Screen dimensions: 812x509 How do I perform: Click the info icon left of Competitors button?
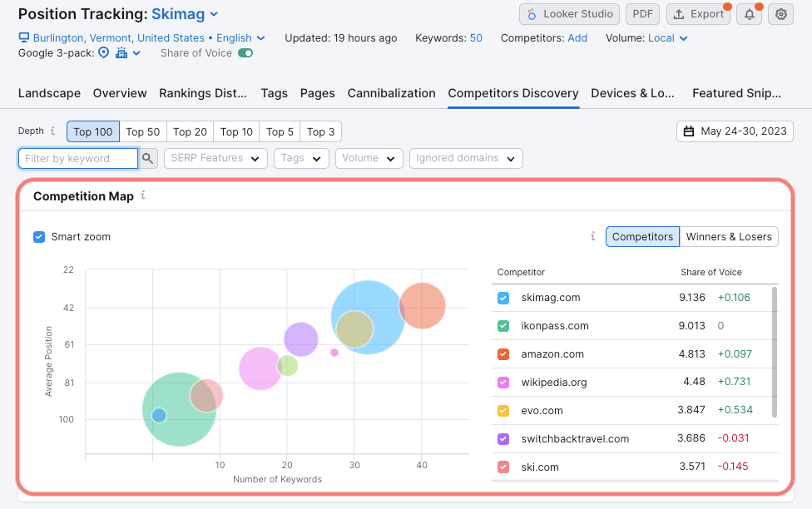click(x=593, y=236)
